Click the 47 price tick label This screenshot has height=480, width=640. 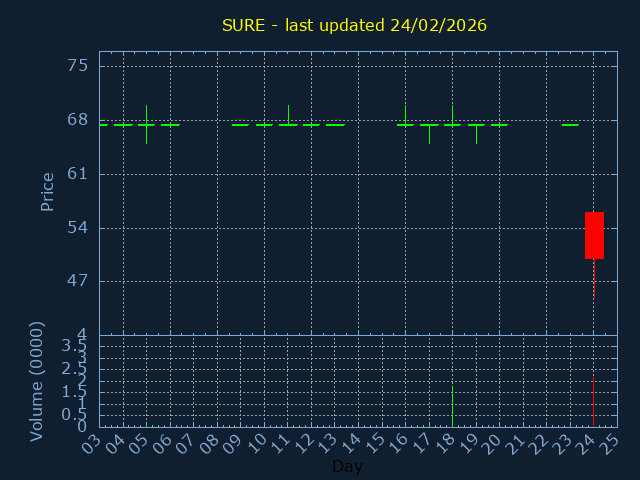click(x=77, y=281)
